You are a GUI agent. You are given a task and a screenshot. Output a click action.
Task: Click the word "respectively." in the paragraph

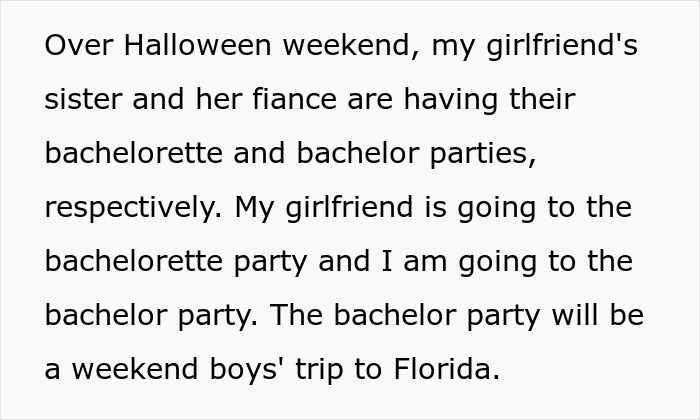(133, 208)
